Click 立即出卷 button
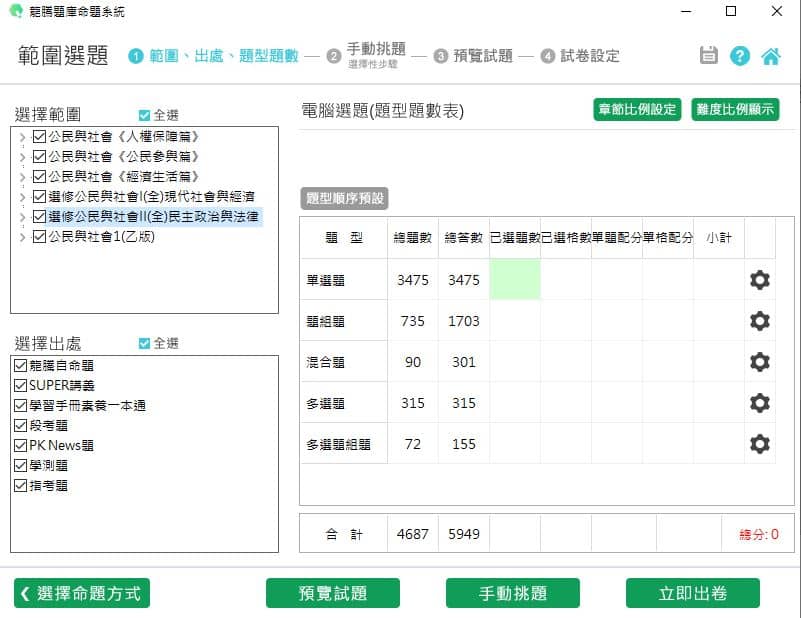The width and height of the screenshot is (801, 618). (x=693, y=593)
